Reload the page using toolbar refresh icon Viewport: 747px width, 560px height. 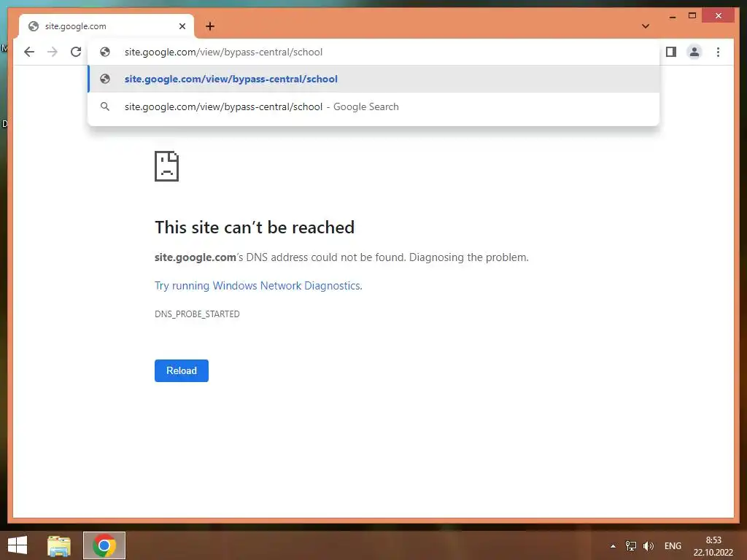[76, 52]
